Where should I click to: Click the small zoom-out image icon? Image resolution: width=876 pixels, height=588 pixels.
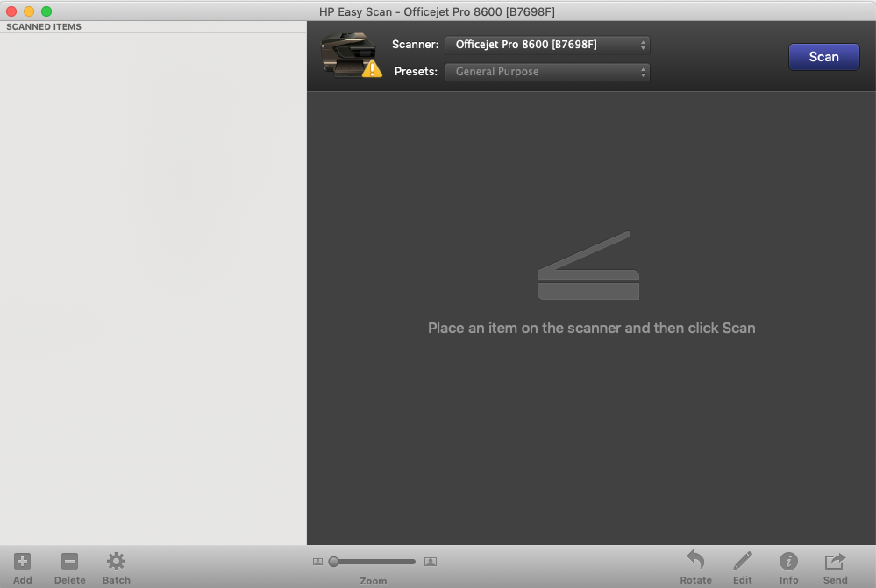pos(318,562)
